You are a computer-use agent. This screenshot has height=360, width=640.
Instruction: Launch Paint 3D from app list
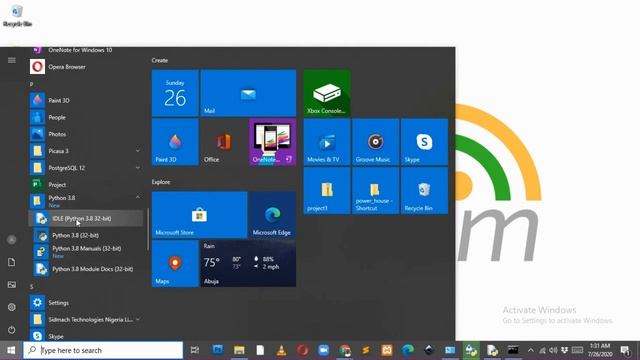[x=86, y=100]
